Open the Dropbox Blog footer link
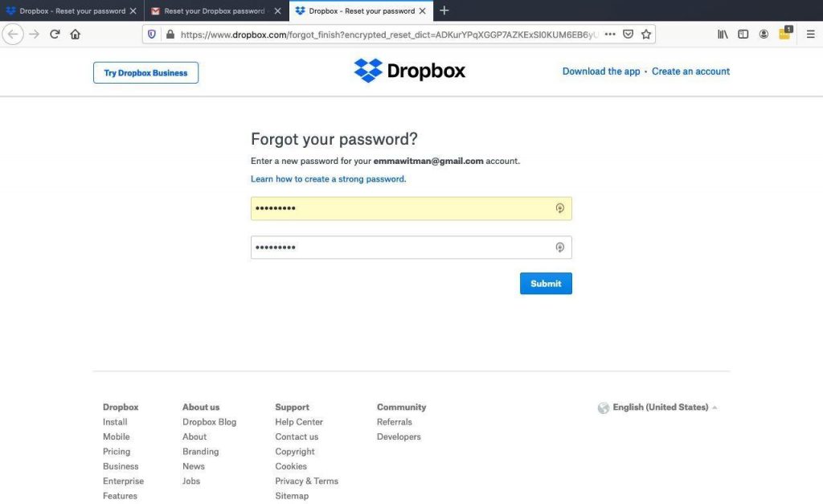Viewport: 823px width, 504px height. 210,421
